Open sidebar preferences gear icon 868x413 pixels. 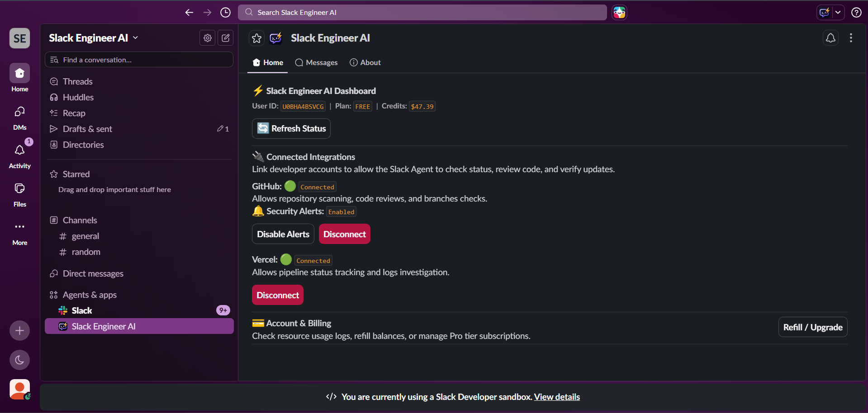point(208,38)
